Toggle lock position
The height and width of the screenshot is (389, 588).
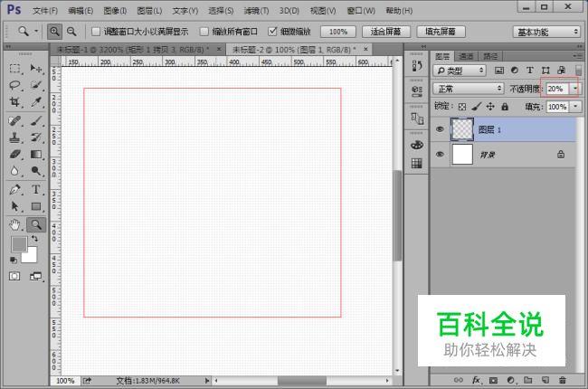point(490,107)
